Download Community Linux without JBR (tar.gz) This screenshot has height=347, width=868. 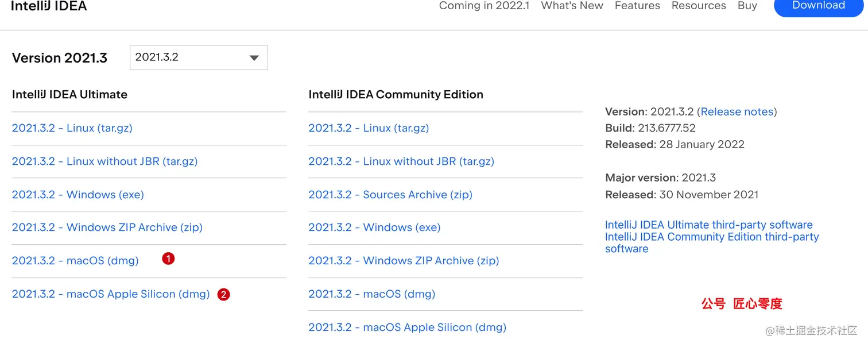click(401, 161)
